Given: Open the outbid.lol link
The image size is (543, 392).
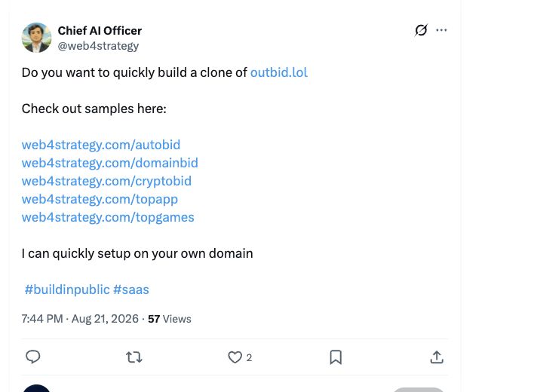Looking at the screenshot, I should 279,72.
